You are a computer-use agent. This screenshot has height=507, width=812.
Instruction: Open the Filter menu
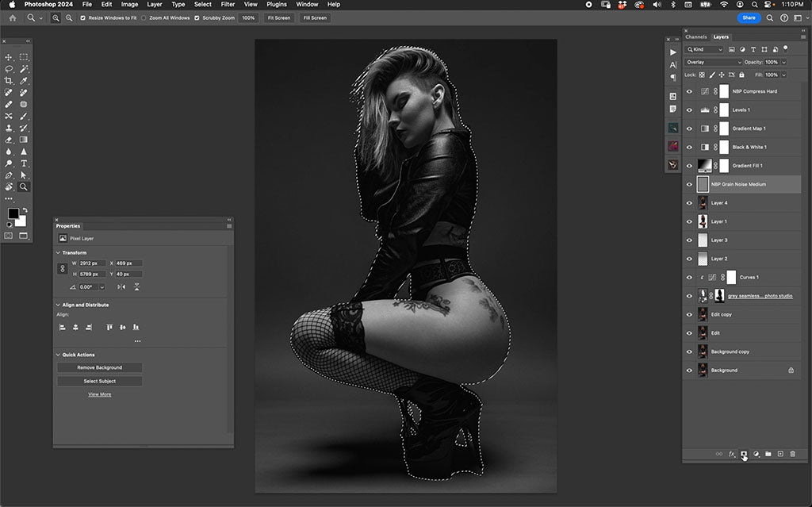click(x=228, y=5)
